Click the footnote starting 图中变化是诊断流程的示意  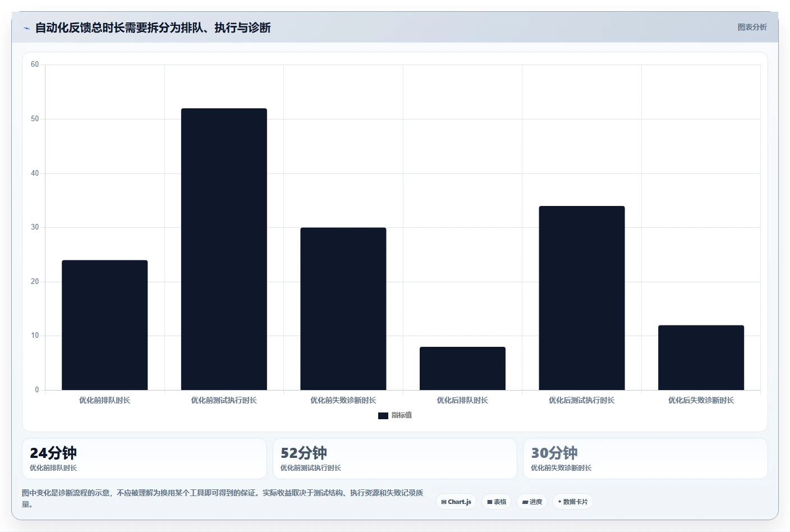pos(223,498)
